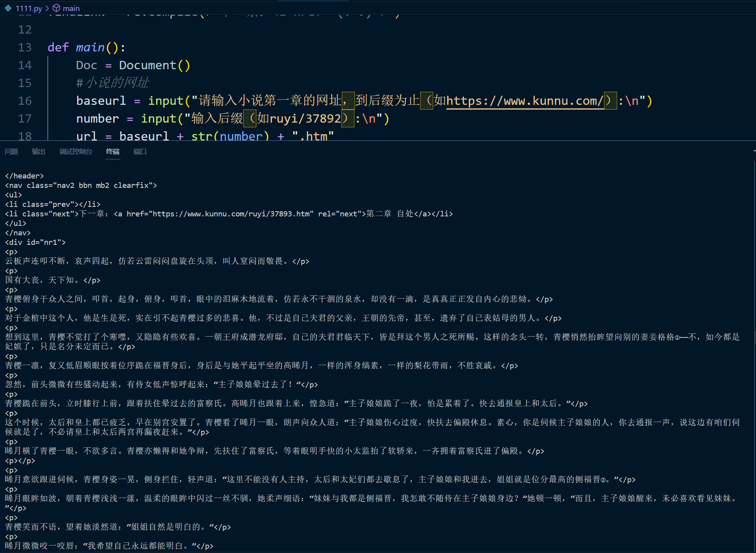Click '<div id="nr1">' terminal line
The image size is (756, 553).
pos(35,242)
